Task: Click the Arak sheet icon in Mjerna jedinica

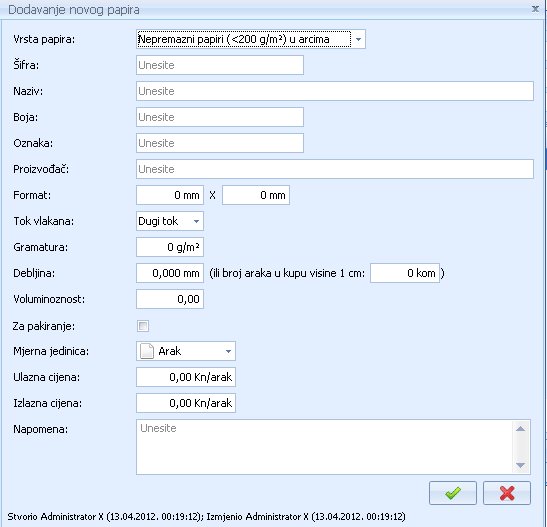Action: coord(147,351)
